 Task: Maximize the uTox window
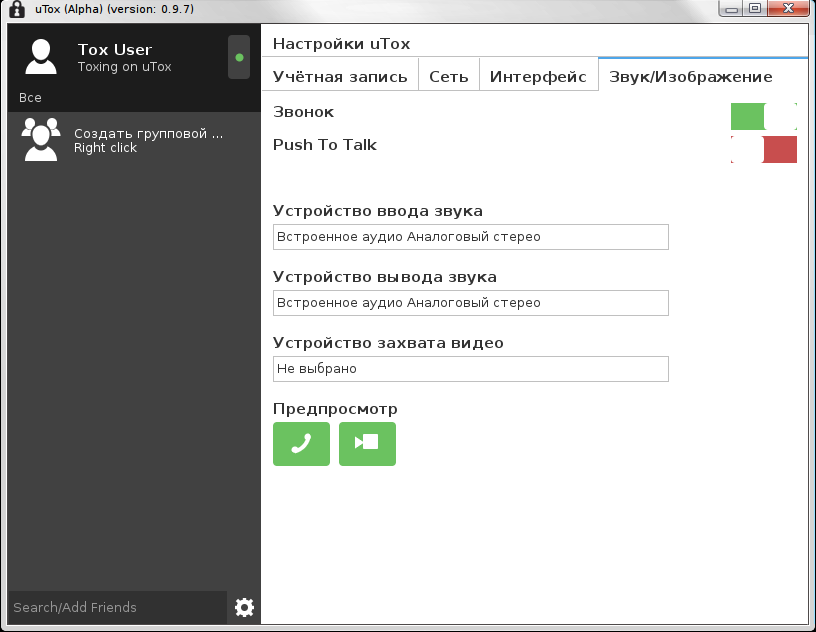(x=755, y=8)
